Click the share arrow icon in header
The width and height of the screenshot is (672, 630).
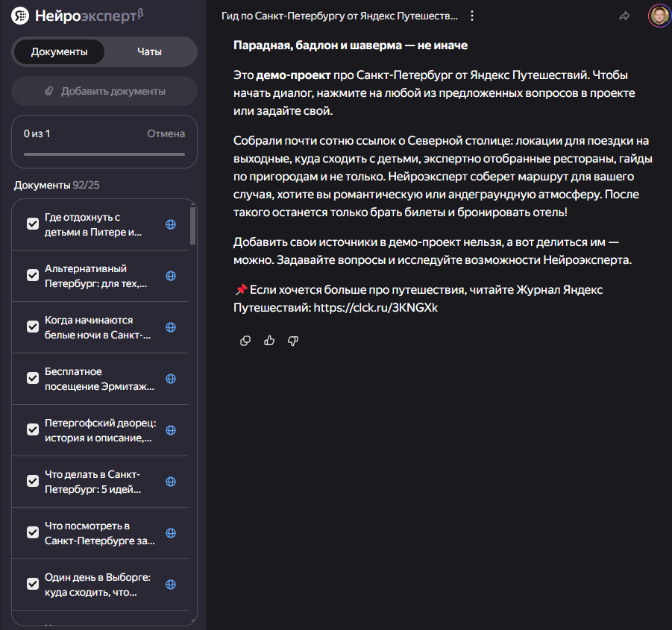624,16
